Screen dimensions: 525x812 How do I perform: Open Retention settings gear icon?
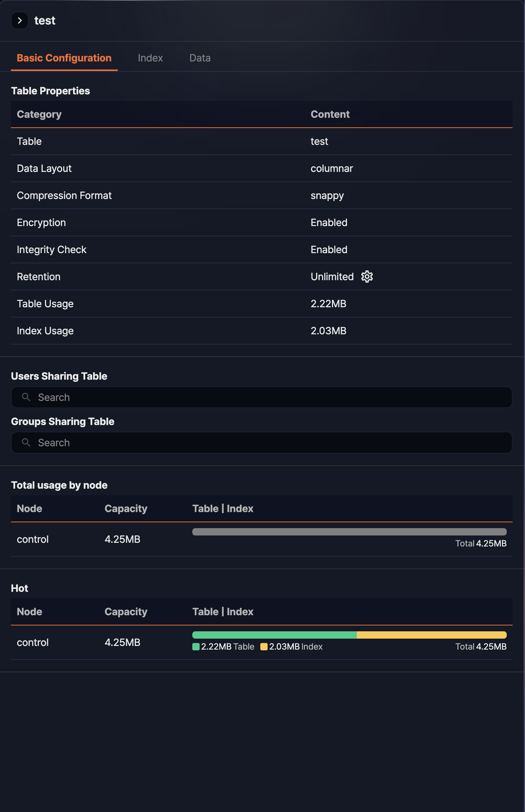tap(367, 277)
